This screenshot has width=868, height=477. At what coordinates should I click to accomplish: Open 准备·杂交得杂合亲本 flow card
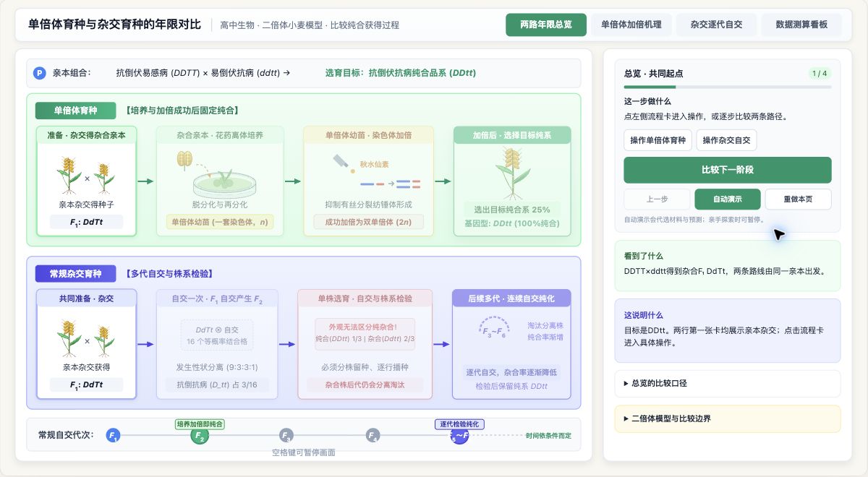pyautogui.click(x=86, y=181)
